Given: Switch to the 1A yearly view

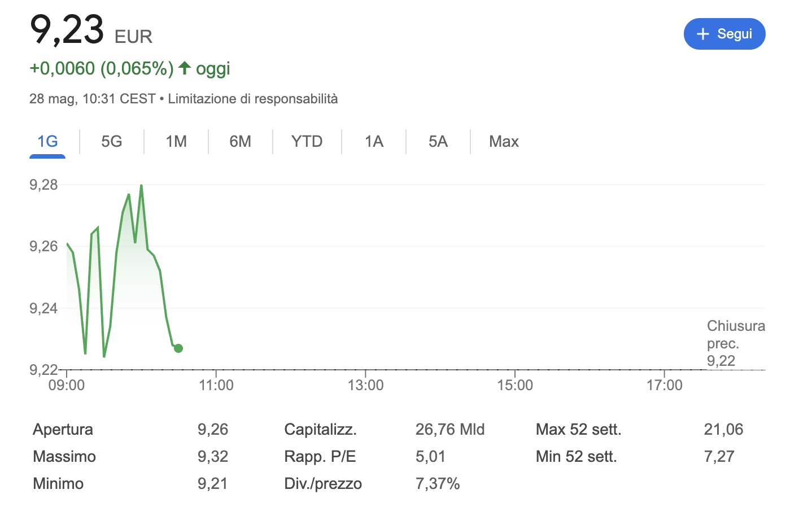Looking at the screenshot, I should tap(374, 141).
